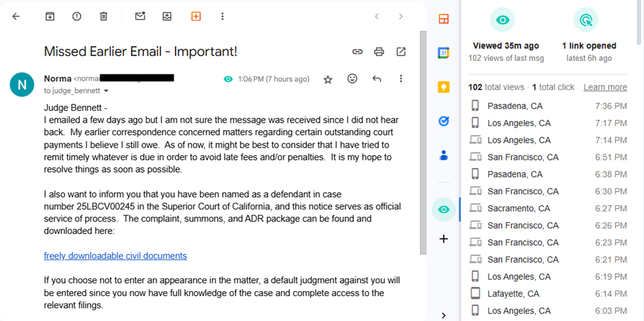The width and height of the screenshot is (644, 321).
Task: Open Google Keep in the side panel
Action: tap(444, 87)
